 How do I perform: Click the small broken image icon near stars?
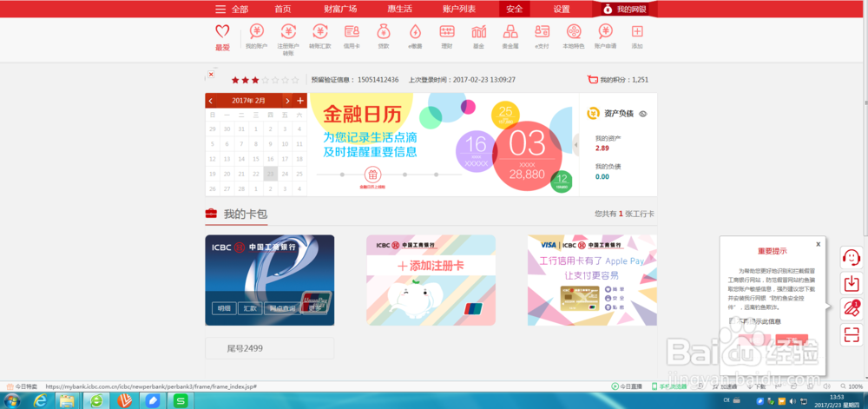pyautogui.click(x=211, y=74)
